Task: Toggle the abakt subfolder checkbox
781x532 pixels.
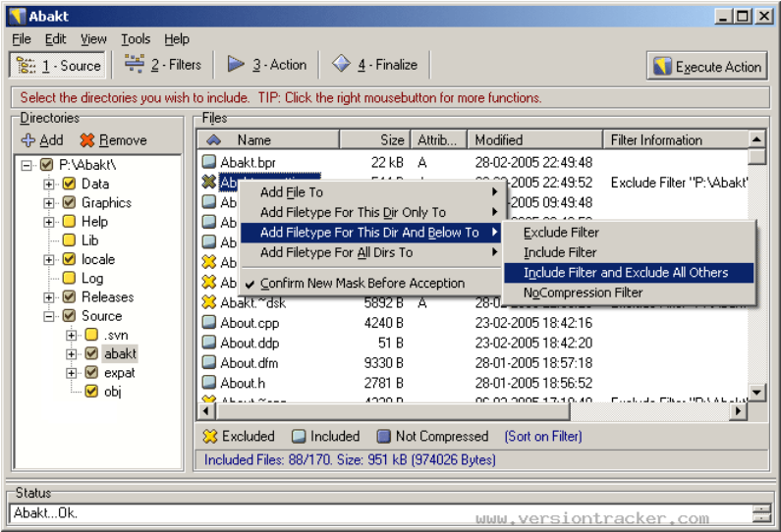Action: click(91, 353)
